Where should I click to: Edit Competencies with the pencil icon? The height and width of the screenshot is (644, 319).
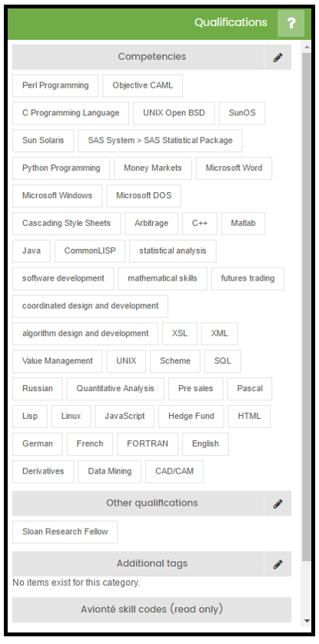278,57
